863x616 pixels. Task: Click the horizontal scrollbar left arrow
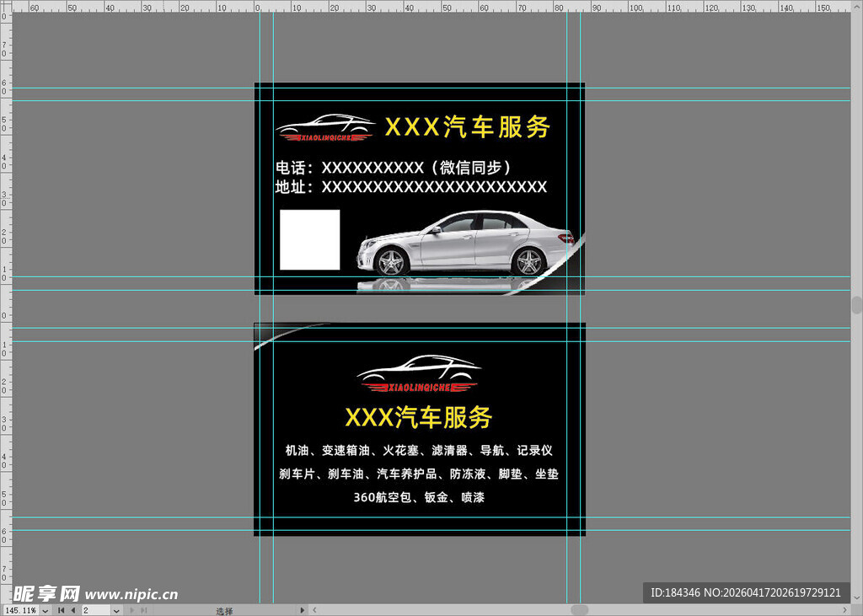(x=314, y=610)
